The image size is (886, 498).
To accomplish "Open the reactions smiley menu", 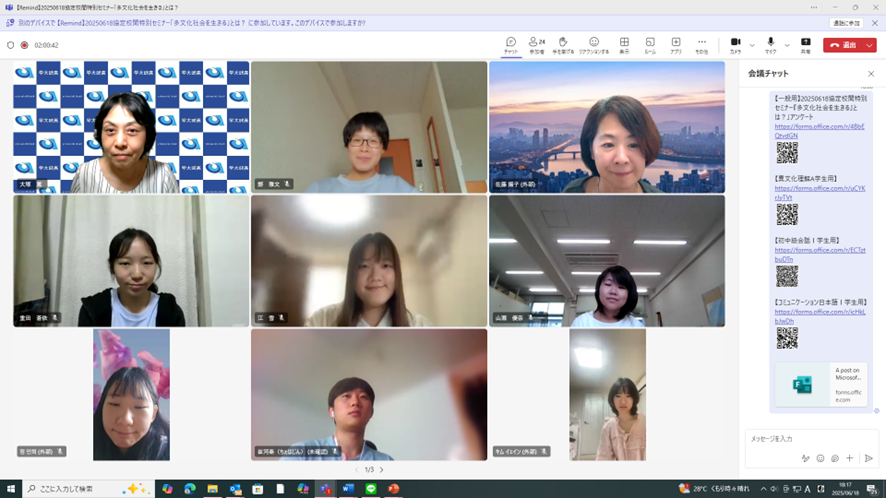I will coord(594,44).
